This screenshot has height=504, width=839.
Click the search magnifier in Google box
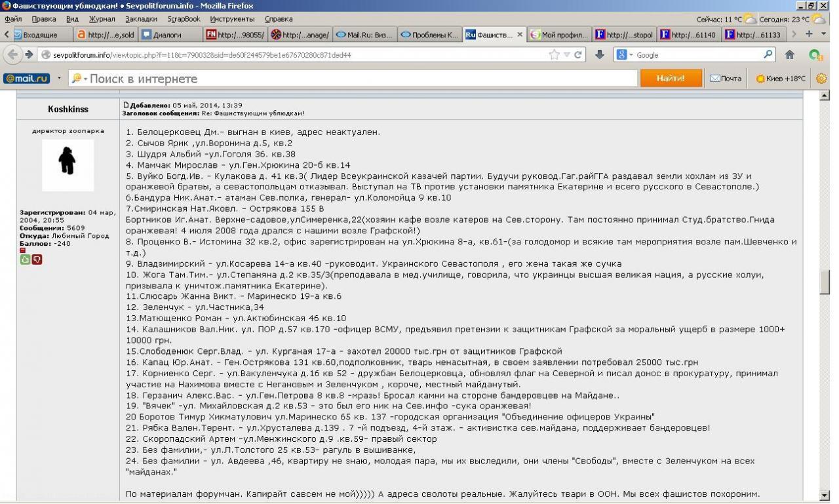[x=768, y=55]
